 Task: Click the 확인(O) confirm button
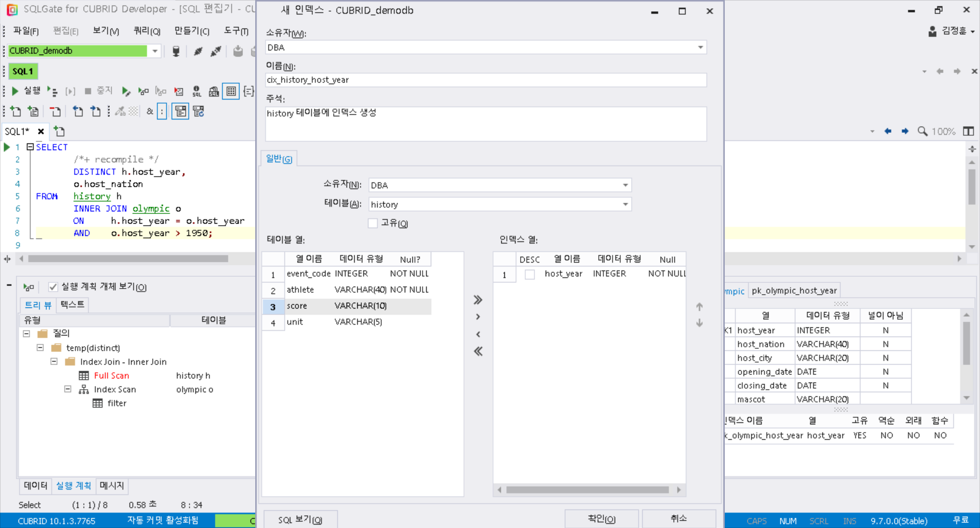tap(601, 518)
